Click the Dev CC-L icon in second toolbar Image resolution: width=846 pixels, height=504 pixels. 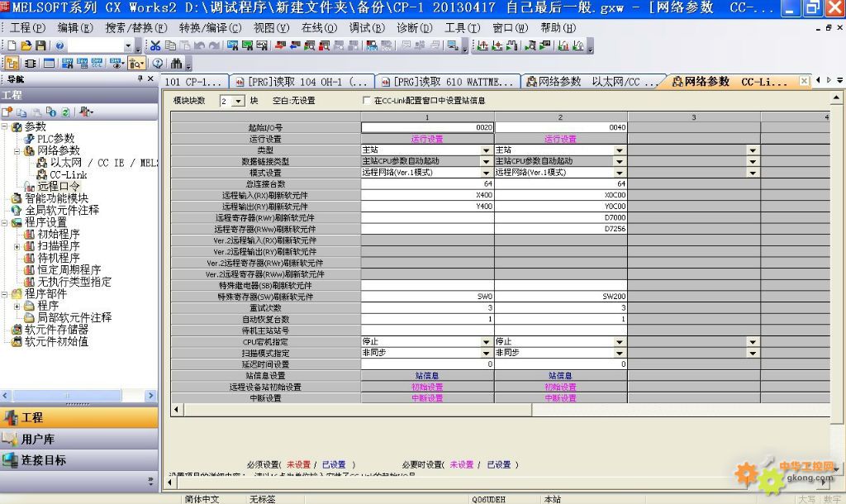(x=97, y=64)
